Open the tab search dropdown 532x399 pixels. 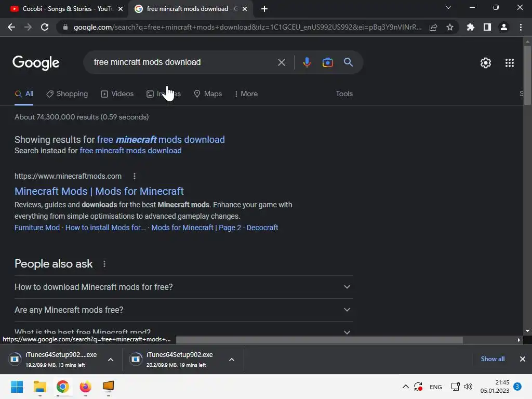[x=448, y=7]
